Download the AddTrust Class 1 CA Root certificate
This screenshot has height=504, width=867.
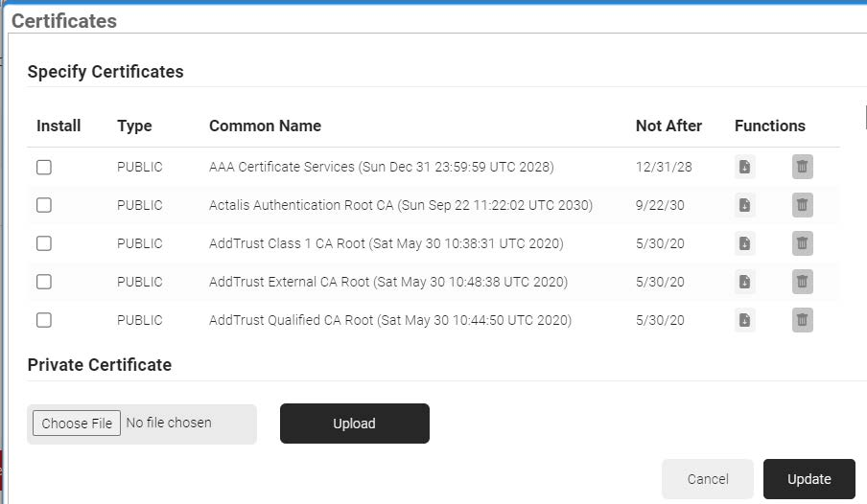click(x=745, y=243)
